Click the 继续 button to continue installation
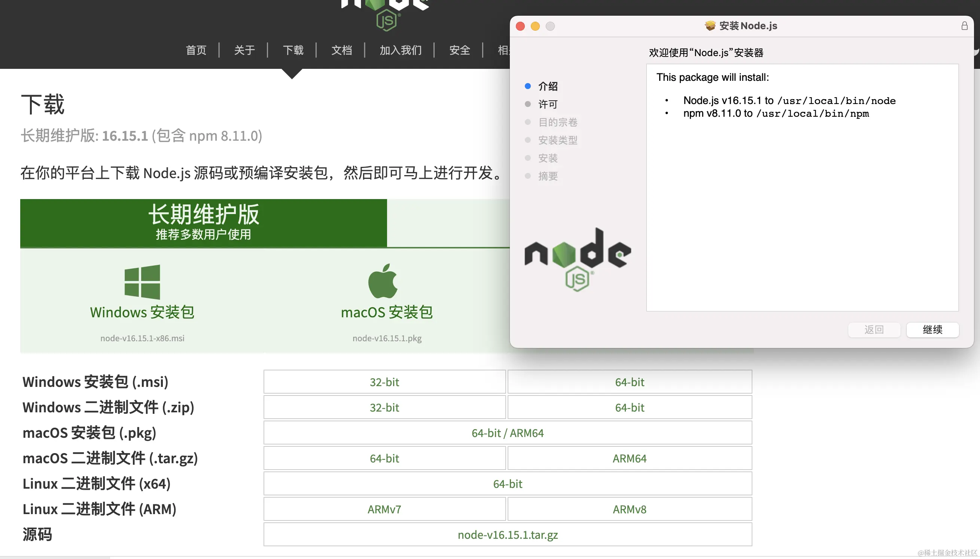Image resolution: width=980 pixels, height=559 pixels. [x=932, y=329]
